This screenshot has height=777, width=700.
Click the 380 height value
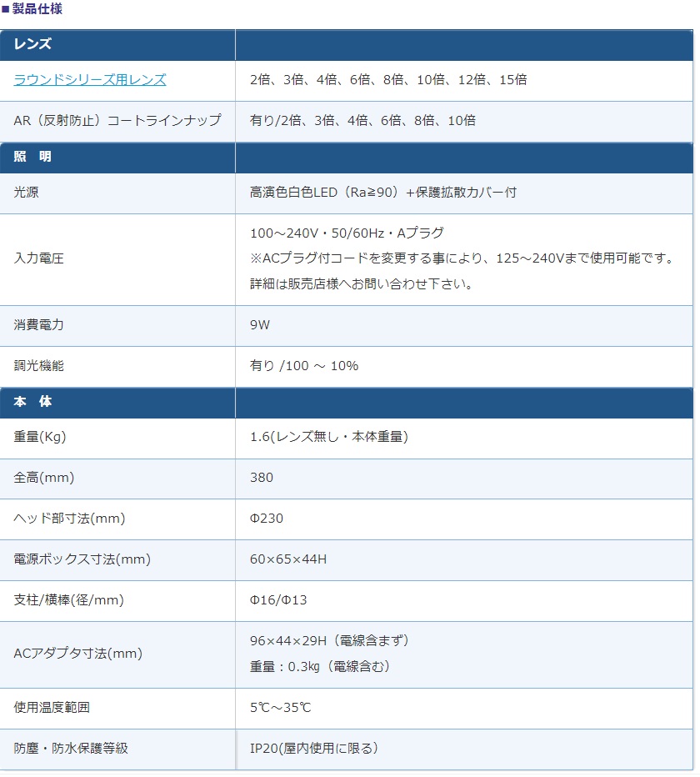pyautogui.click(x=262, y=478)
